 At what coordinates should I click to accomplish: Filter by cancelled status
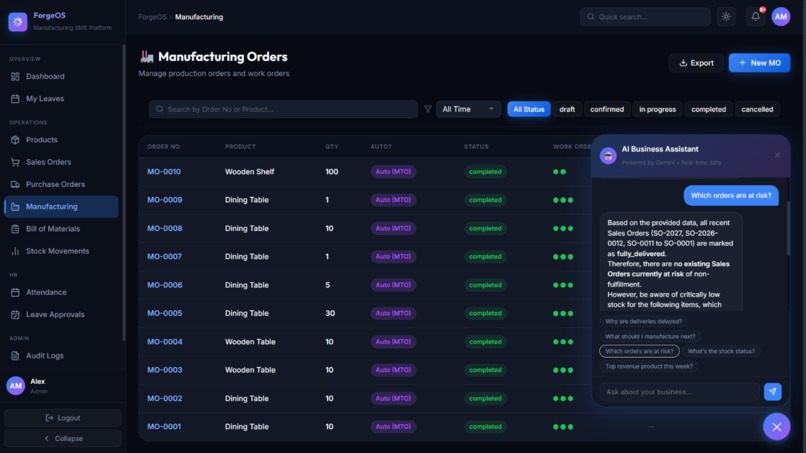757,109
